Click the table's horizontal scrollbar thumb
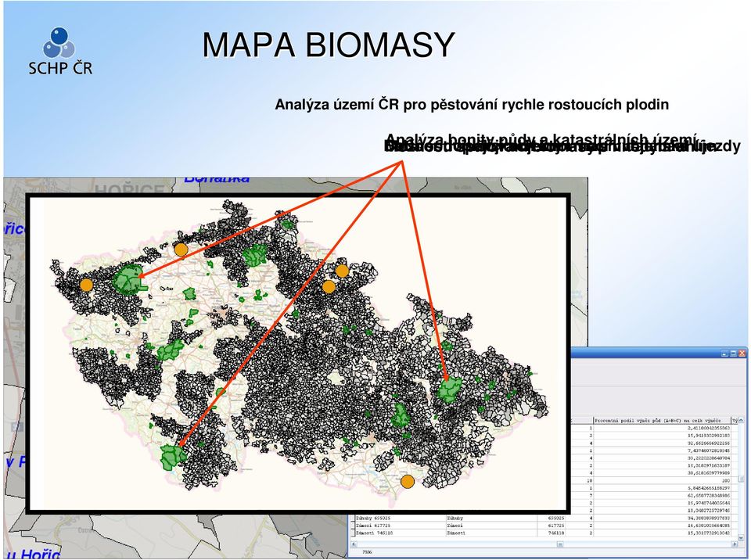The width and height of the screenshot is (751, 560). click(x=559, y=544)
